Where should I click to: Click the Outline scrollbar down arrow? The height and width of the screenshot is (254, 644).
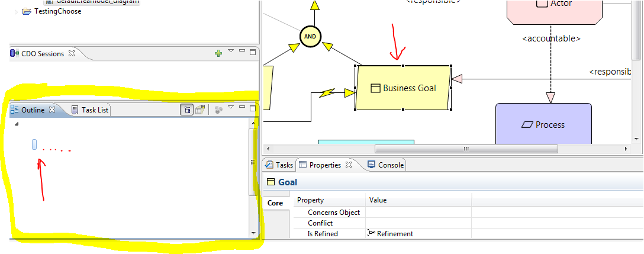(x=253, y=233)
